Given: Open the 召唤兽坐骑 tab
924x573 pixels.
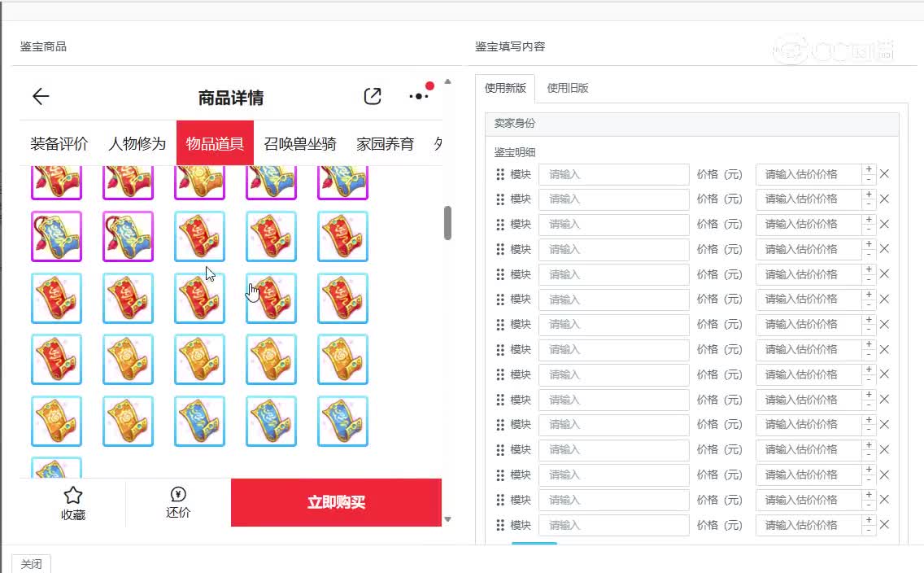Looking at the screenshot, I should coord(300,143).
